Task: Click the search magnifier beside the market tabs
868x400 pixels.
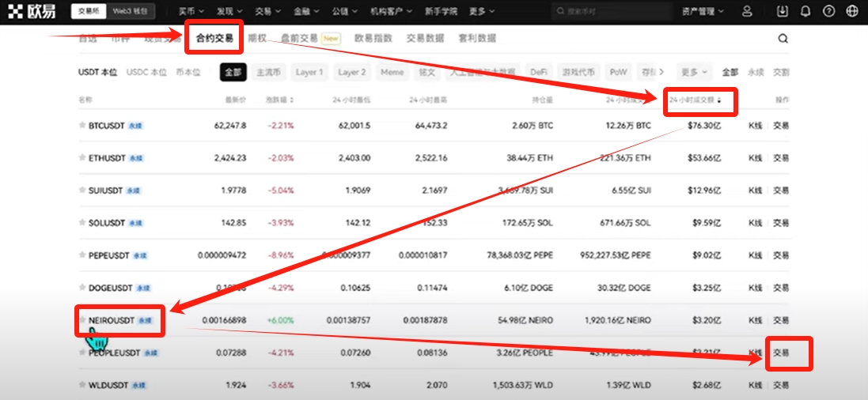Action: [783, 38]
